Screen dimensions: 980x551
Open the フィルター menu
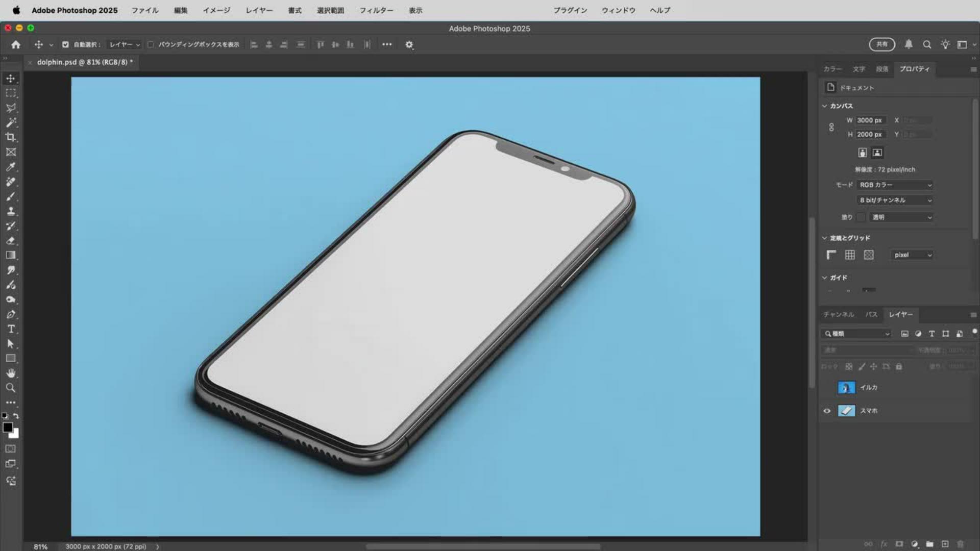(x=376, y=10)
